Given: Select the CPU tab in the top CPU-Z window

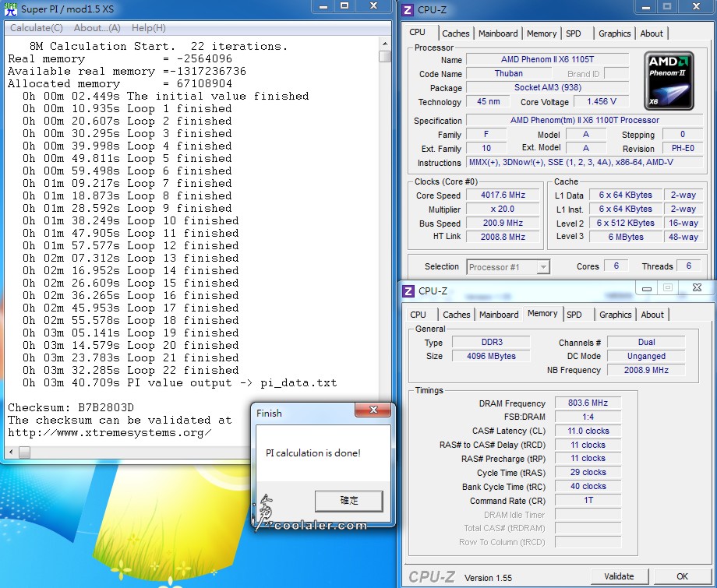Looking at the screenshot, I should [418, 33].
